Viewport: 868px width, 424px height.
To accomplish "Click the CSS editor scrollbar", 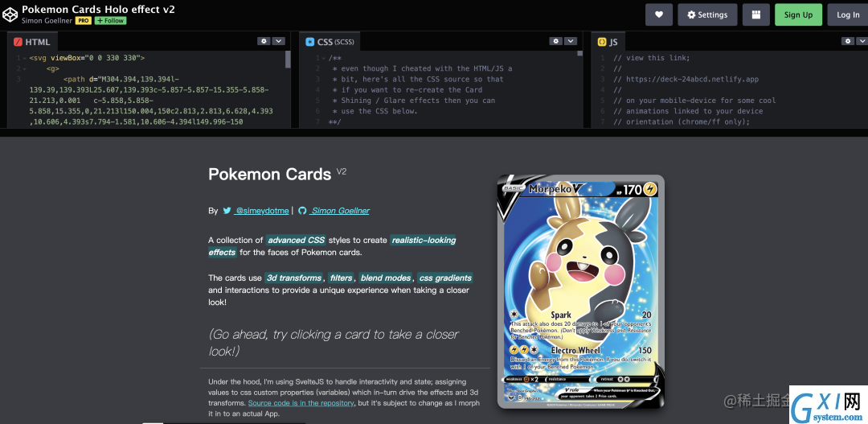I will [x=579, y=54].
